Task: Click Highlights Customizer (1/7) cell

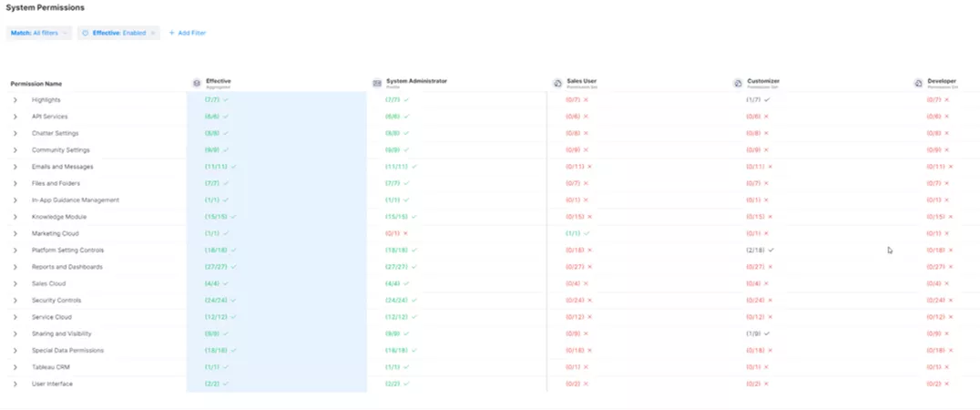Action: (x=758, y=100)
